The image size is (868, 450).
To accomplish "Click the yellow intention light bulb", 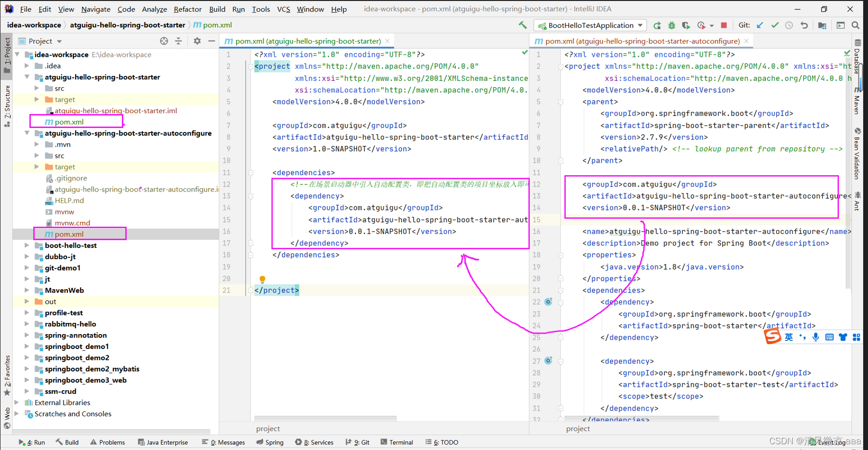I will 262,279.
